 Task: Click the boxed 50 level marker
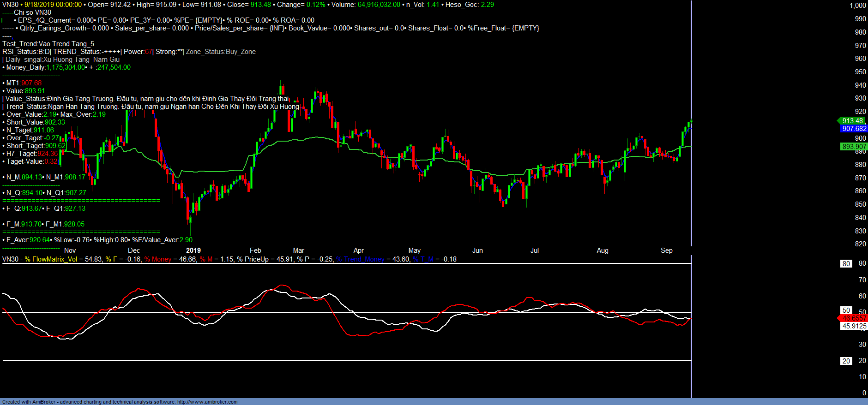click(846, 310)
